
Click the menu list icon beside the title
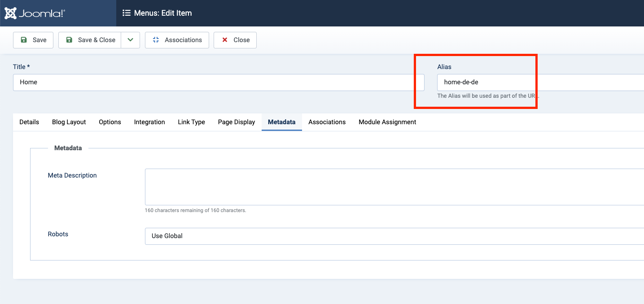click(127, 13)
